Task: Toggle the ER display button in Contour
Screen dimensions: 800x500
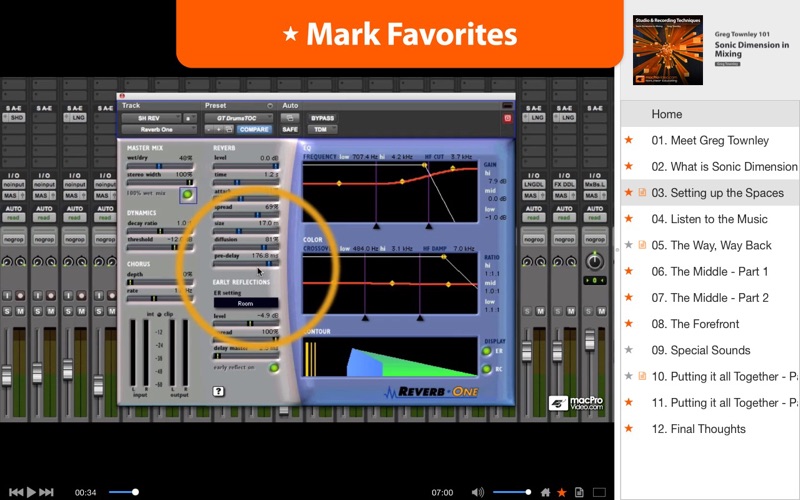Action: [486, 351]
